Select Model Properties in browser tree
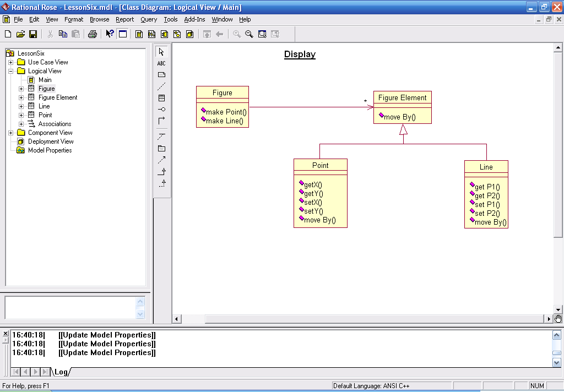Image resolution: width=564 pixels, height=392 pixels. [x=50, y=150]
